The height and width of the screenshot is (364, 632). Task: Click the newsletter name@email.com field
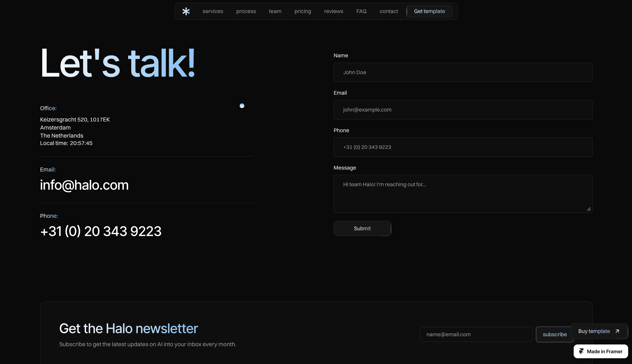click(x=476, y=334)
